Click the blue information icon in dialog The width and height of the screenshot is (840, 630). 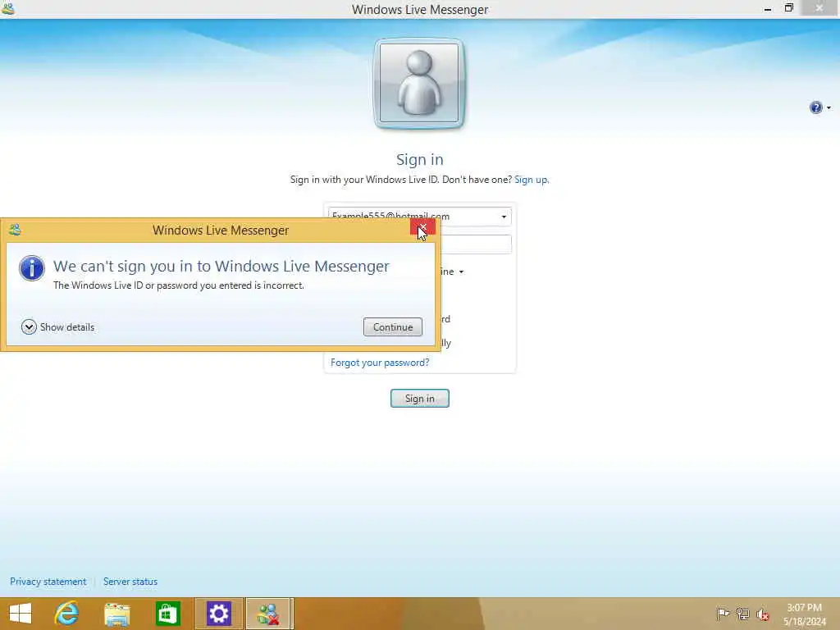32,268
